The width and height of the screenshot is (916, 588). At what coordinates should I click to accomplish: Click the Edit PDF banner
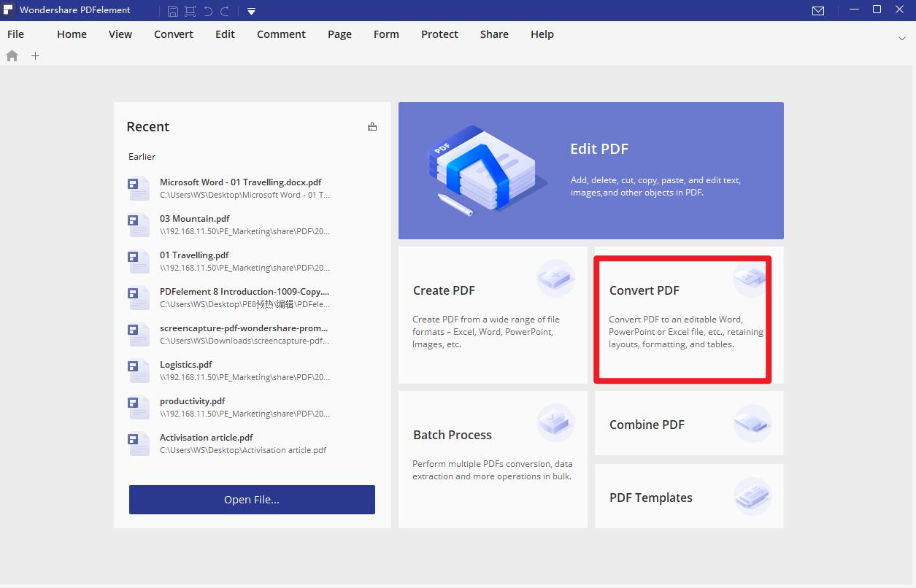[x=590, y=171]
